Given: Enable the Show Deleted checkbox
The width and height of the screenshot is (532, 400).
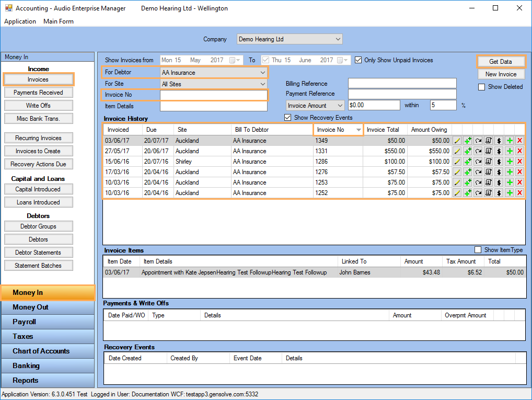Looking at the screenshot, I should (x=481, y=87).
